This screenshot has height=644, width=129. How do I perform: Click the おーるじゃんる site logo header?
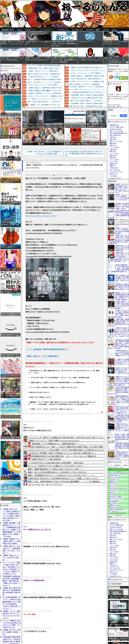tap(64, 14)
